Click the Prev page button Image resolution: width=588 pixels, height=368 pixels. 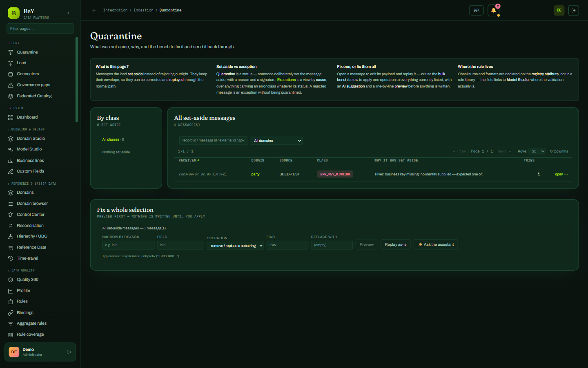coord(459,151)
